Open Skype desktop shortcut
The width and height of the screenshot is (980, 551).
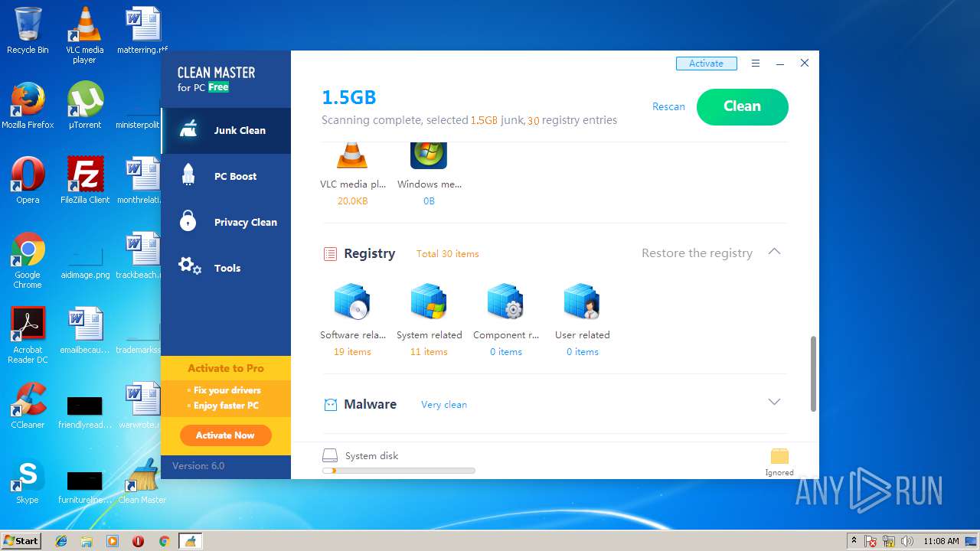(x=28, y=481)
